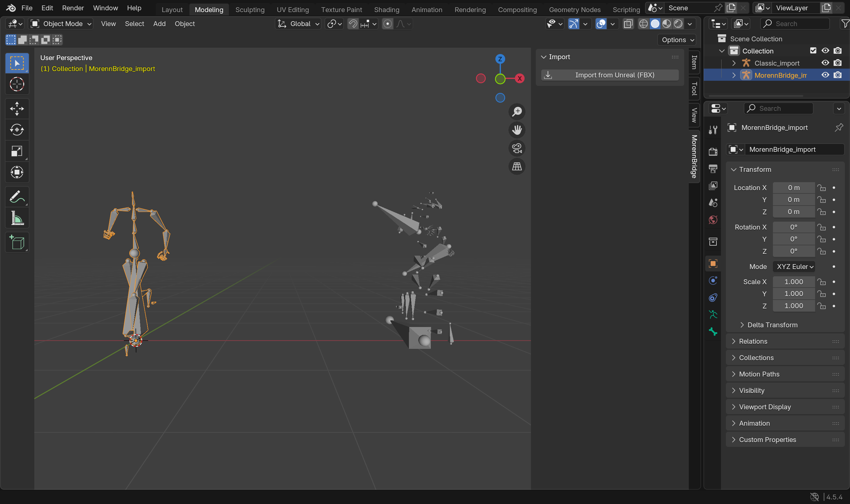Open the Physics properties tab
850x504 pixels.
713,281
